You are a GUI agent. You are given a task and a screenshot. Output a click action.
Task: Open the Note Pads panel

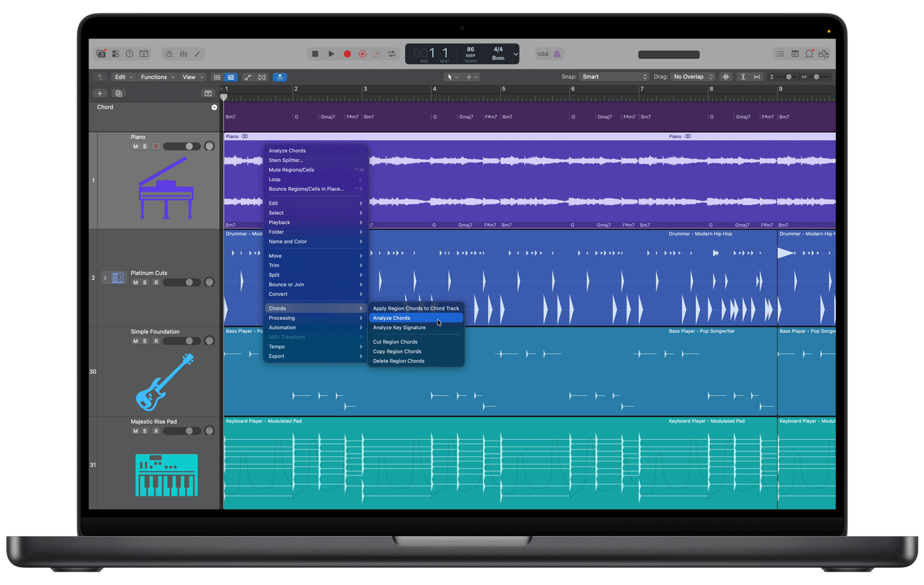point(795,54)
